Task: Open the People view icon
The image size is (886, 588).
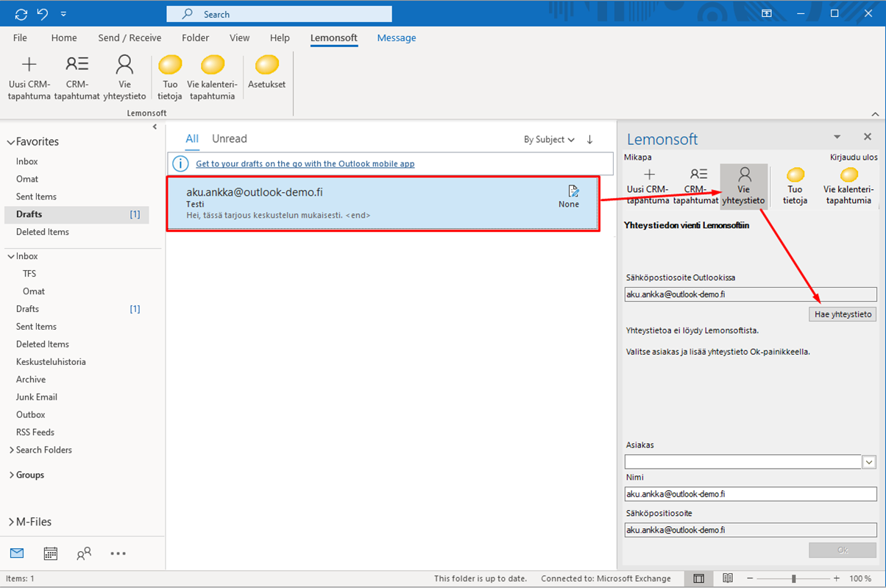Action: (x=84, y=553)
